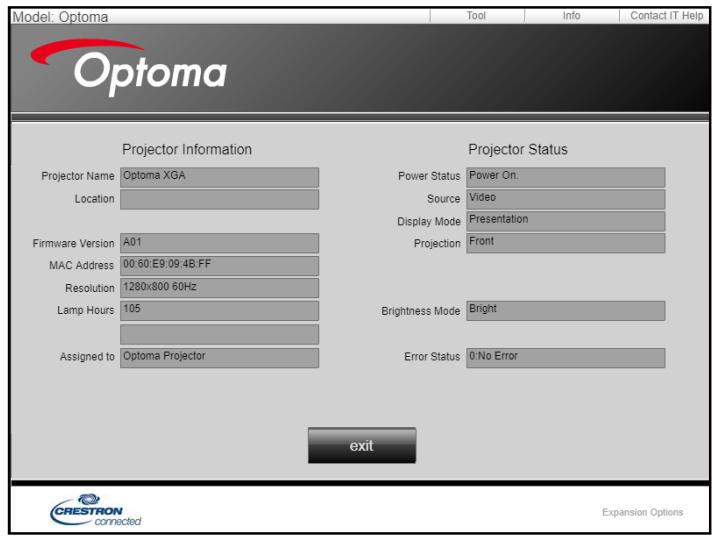Image resolution: width=712 pixels, height=537 pixels.
Task: Click the Model: Optoma title text
Action: pyautogui.click(x=60, y=17)
